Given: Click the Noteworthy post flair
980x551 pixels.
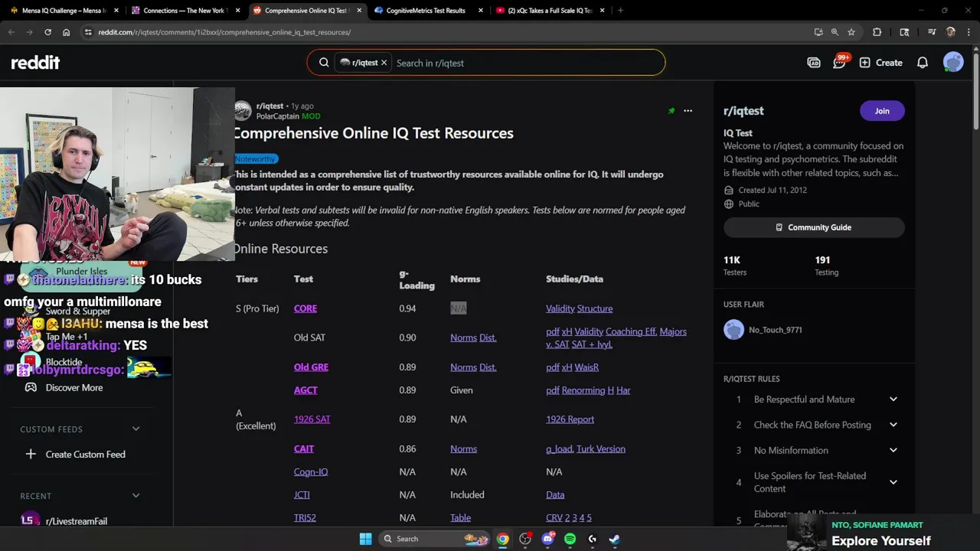Looking at the screenshot, I should 256,159.
